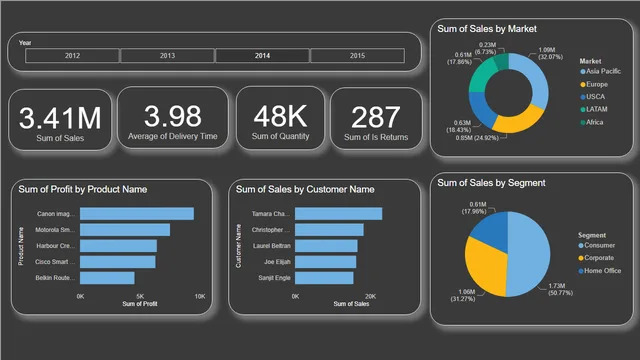640x360 pixels.
Task: Select the USCA legend marker
Action: [583, 97]
